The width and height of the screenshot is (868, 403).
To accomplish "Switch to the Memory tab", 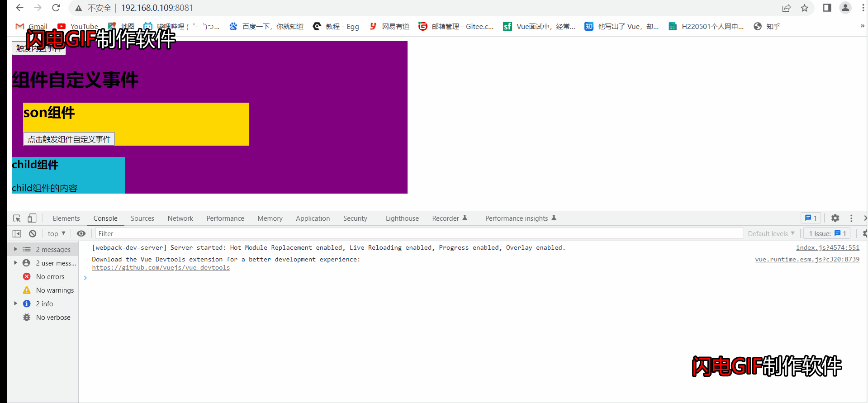I will 270,218.
